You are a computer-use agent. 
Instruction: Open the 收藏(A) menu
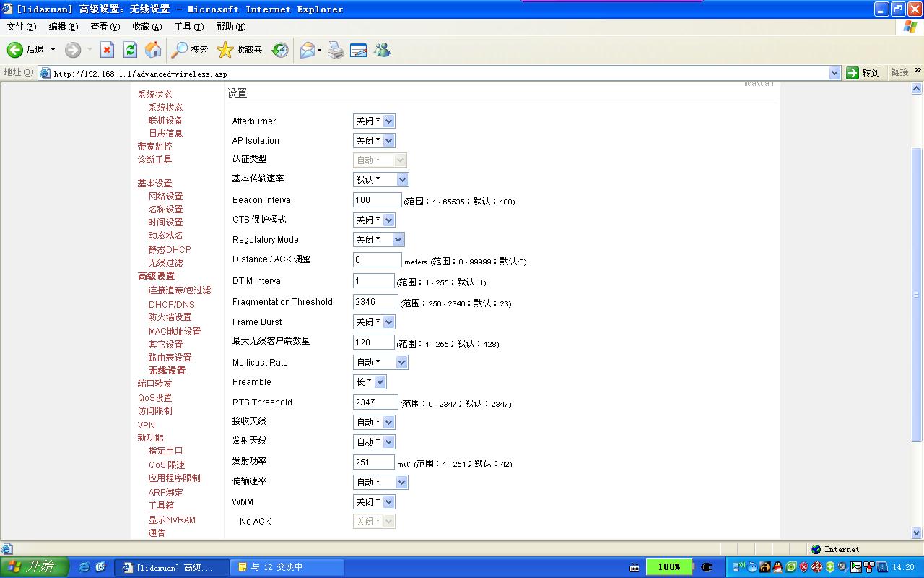(147, 27)
